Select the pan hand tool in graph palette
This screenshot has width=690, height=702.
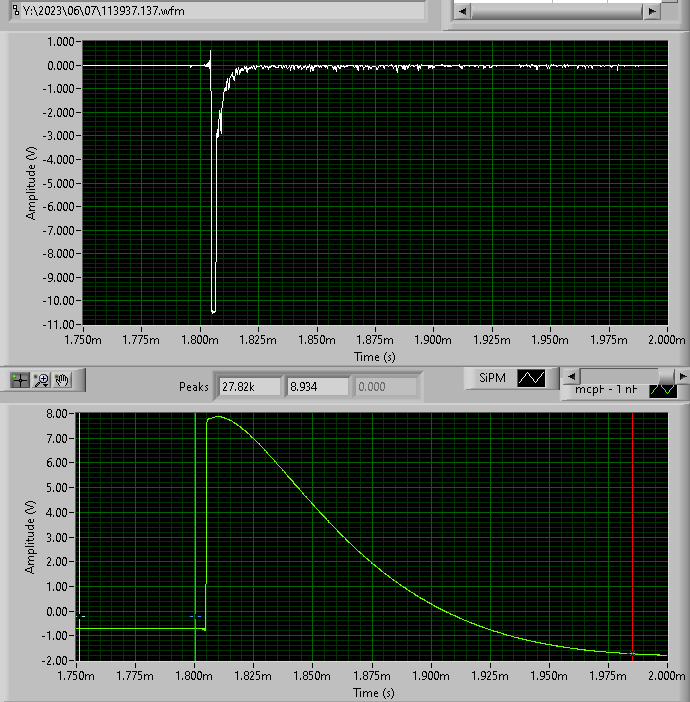point(62,380)
